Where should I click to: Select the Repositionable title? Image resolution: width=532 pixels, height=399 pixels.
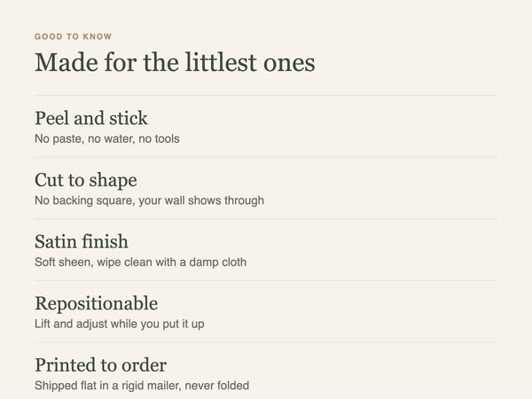[x=97, y=303]
